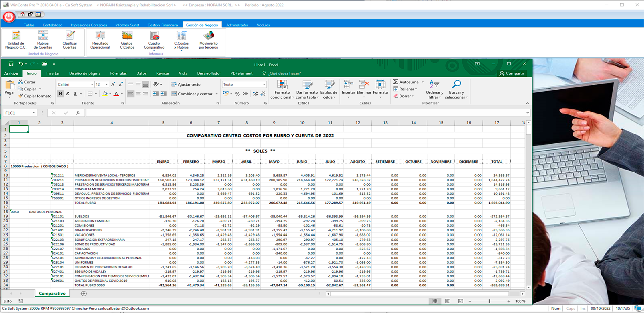This screenshot has width=644, height=313.
Task: Save the workbook with the disk icon
Action: coord(11,64)
